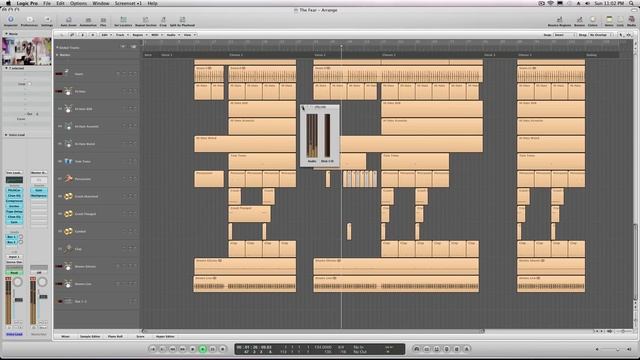Select the Clap track icon
This screenshot has height=360, width=640.
[x=68, y=249]
